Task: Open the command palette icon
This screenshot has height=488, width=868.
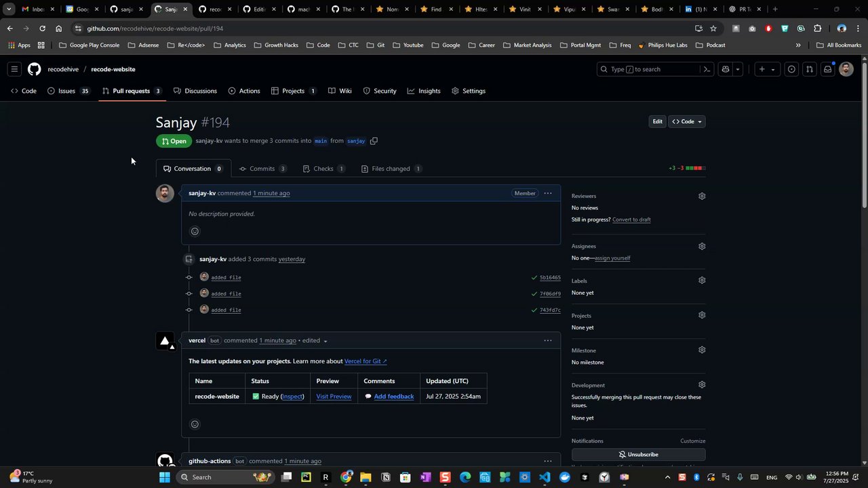Action: click(707, 69)
